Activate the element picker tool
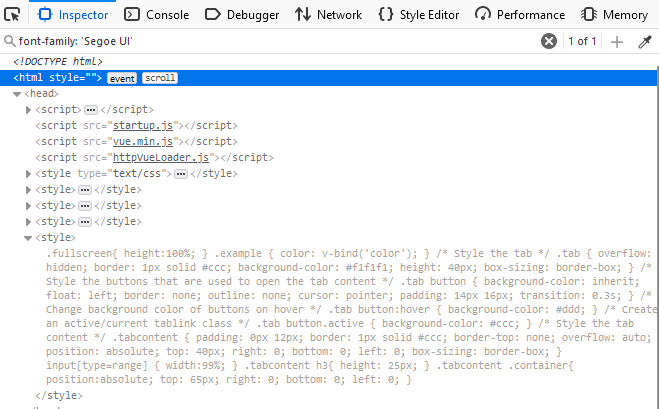659x409 pixels. 12,15
